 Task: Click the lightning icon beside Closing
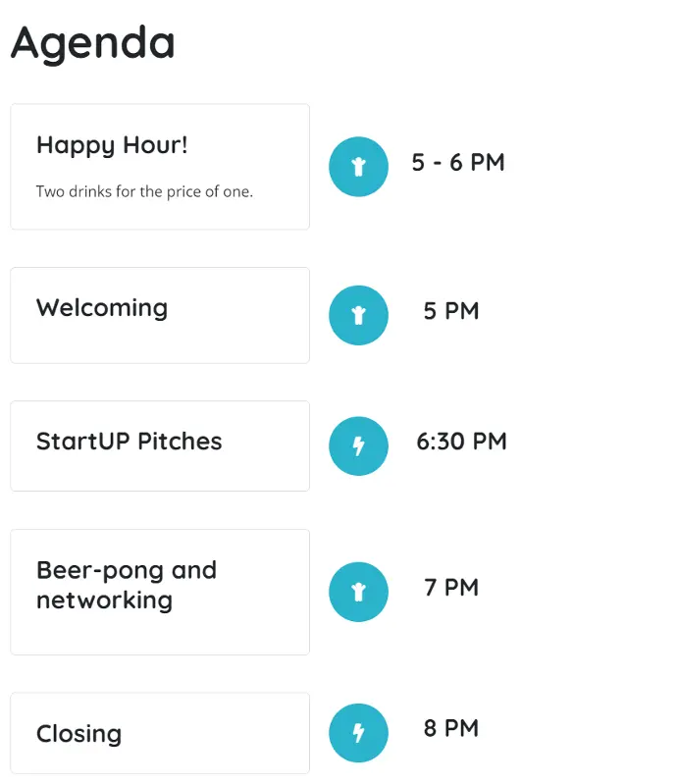358,733
